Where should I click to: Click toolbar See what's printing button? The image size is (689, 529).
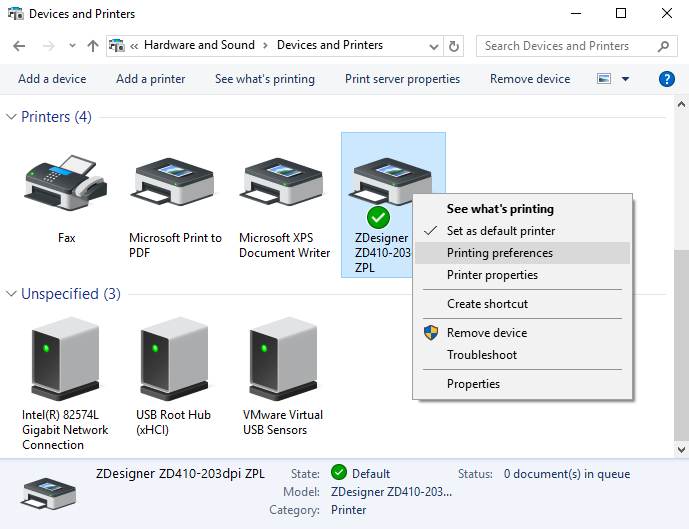click(265, 79)
